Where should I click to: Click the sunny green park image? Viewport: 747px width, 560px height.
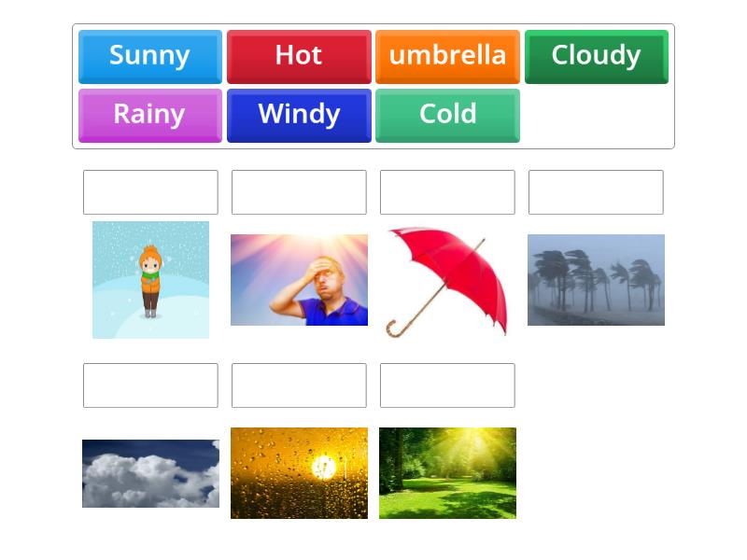pyautogui.click(x=447, y=472)
